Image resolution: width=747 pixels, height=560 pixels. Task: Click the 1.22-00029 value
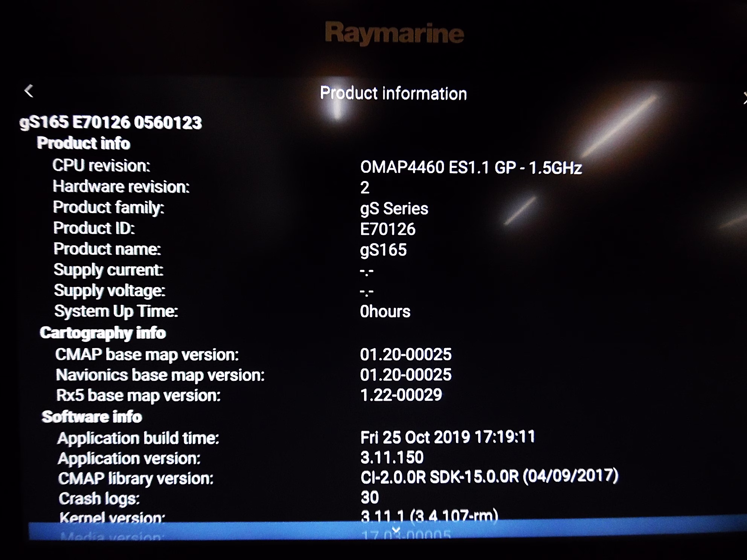(x=401, y=395)
